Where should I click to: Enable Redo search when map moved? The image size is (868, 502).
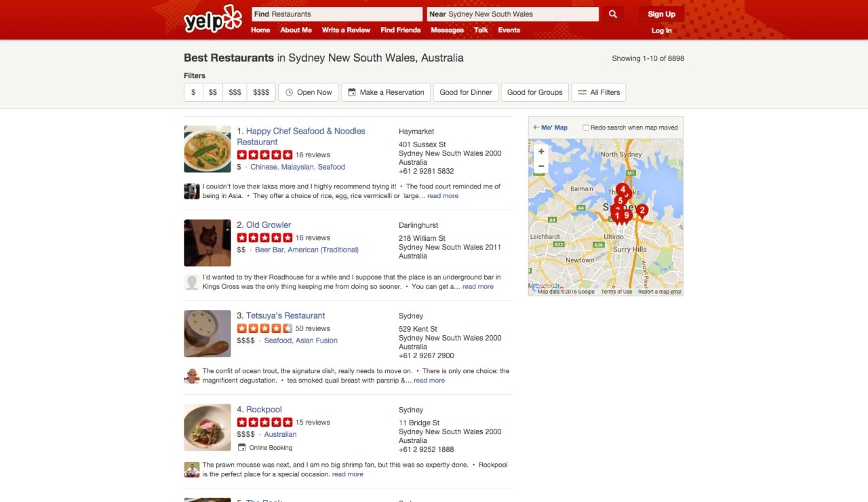tap(585, 128)
